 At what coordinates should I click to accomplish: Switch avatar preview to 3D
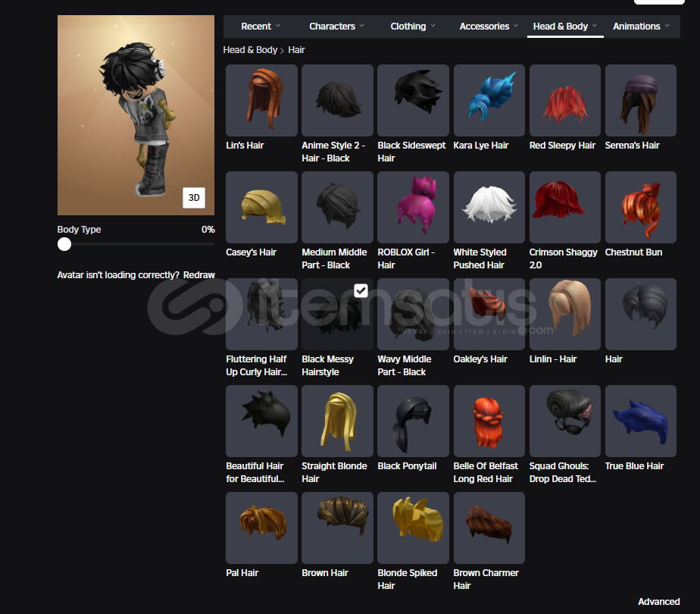point(194,197)
